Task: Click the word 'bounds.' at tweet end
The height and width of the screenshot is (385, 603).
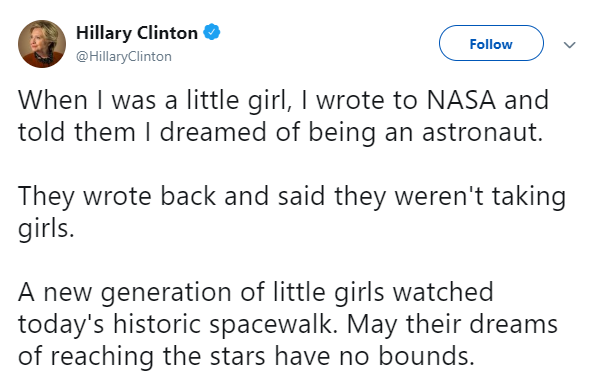Action: [x=426, y=355]
